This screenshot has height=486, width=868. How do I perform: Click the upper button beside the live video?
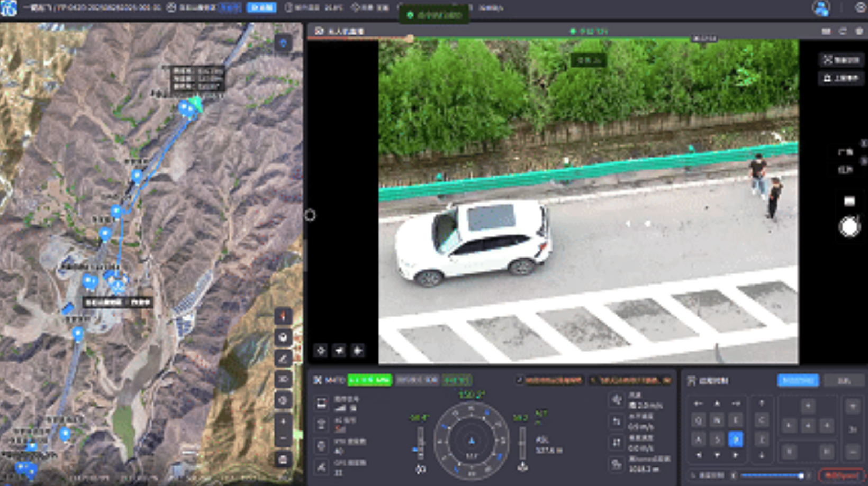point(841,60)
